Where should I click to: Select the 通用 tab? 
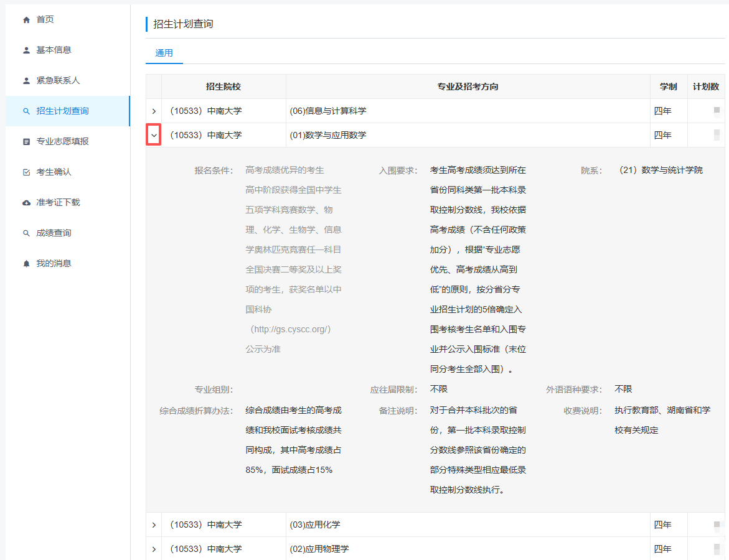164,53
